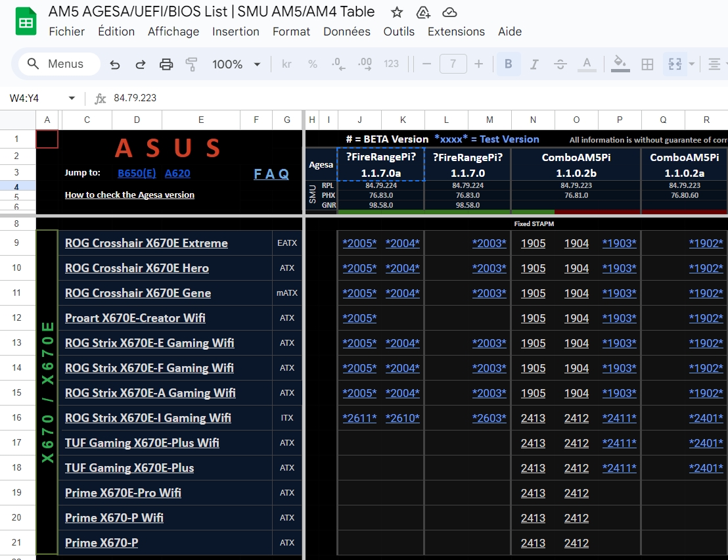Screen dimensions: 728x560
Task: Check the cloud save status icon
Action: pos(449,12)
